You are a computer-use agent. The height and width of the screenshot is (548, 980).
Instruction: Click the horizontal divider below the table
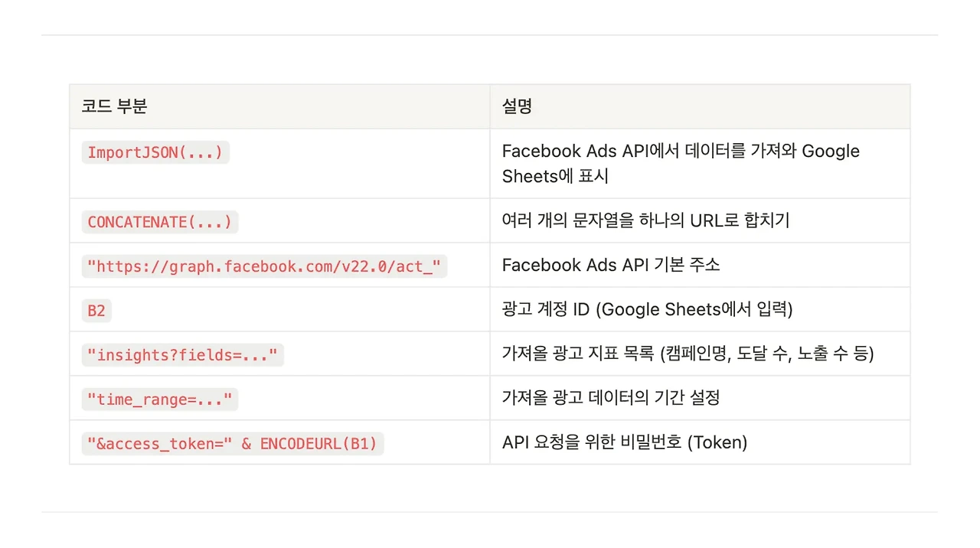(490, 512)
